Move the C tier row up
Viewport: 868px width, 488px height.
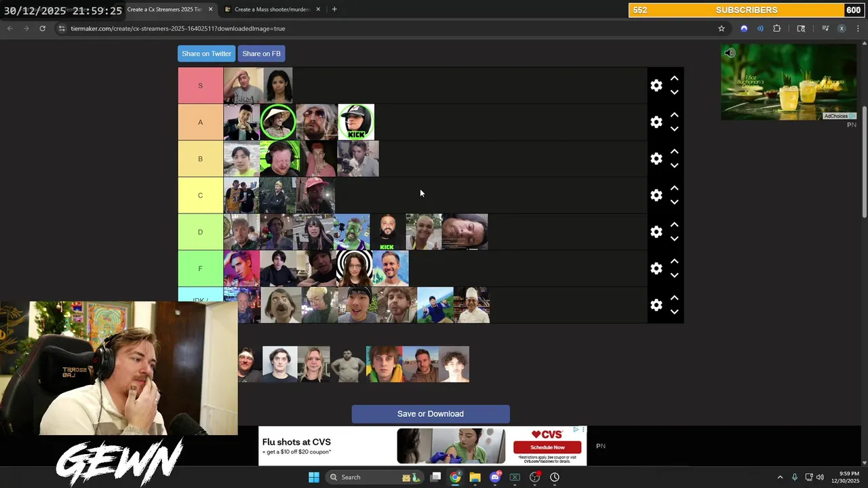674,188
